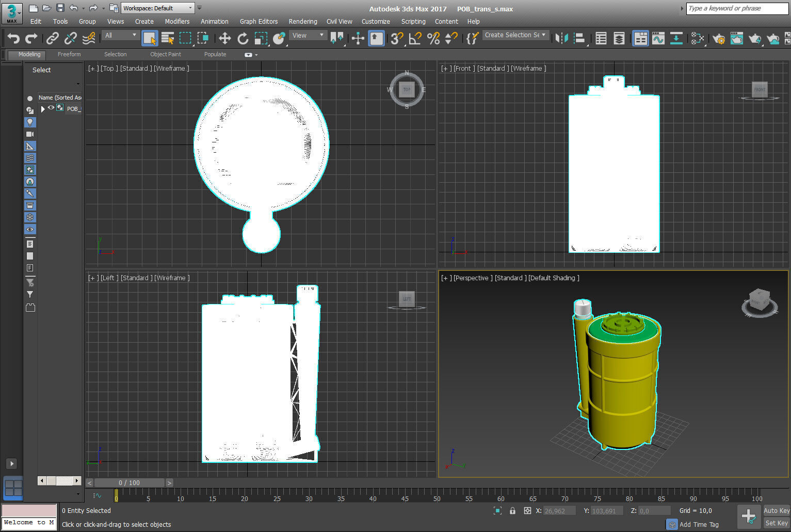This screenshot has height=532, width=791.
Task: Open Create Selection Set dropdown
Action: 515,35
